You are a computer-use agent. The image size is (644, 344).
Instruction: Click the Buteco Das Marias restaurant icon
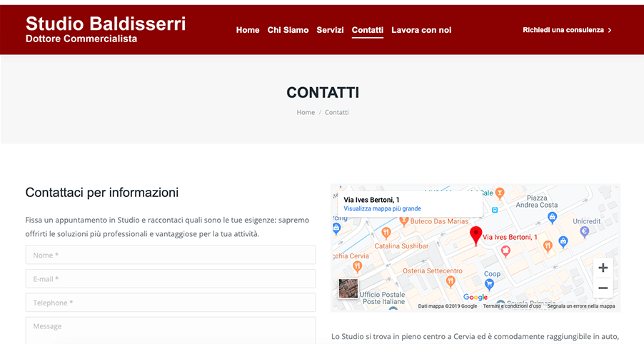[403, 222]
